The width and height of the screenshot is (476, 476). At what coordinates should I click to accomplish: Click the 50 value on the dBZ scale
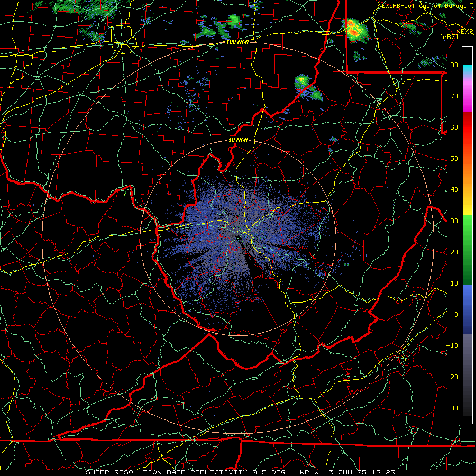pyautogui.click(x=454, y=159)
